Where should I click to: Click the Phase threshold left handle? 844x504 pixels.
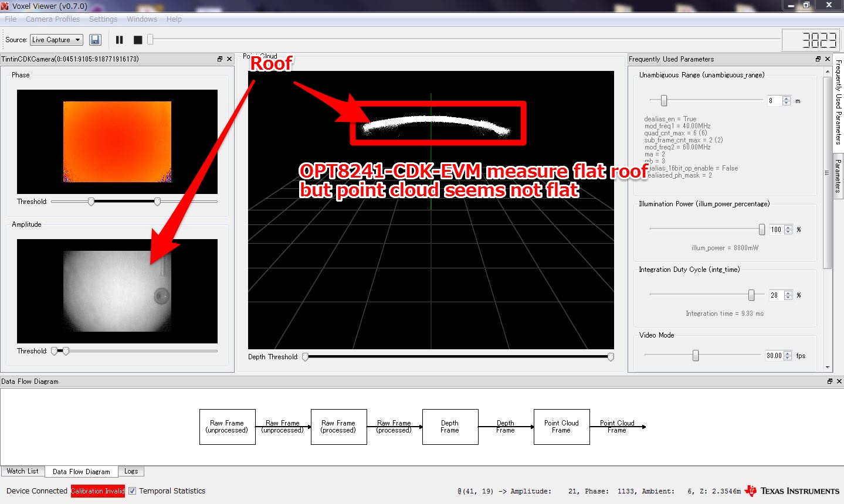91,202
